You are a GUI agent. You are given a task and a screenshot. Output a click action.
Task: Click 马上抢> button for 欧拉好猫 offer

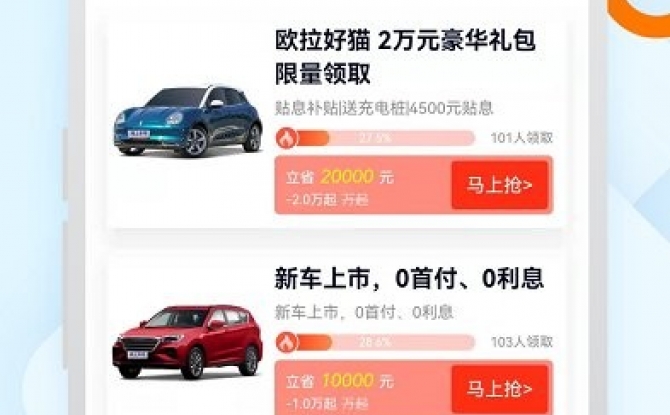point(500,185)
